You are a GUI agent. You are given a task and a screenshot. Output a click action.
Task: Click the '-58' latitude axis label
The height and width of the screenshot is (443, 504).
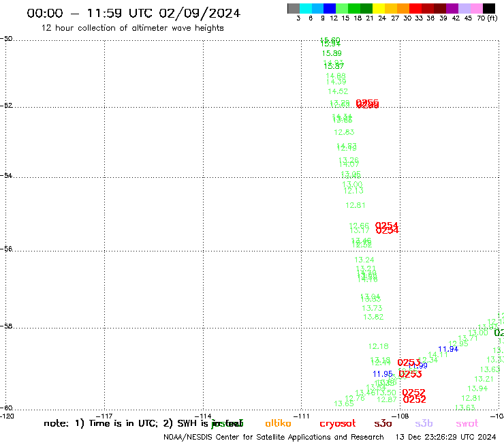coord(6,326)
